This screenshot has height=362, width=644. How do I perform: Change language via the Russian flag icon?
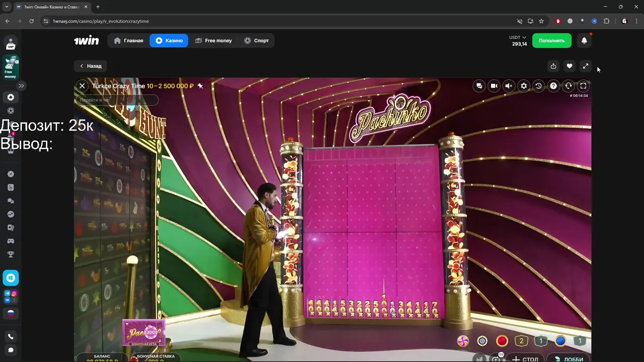tap(11, 314)
